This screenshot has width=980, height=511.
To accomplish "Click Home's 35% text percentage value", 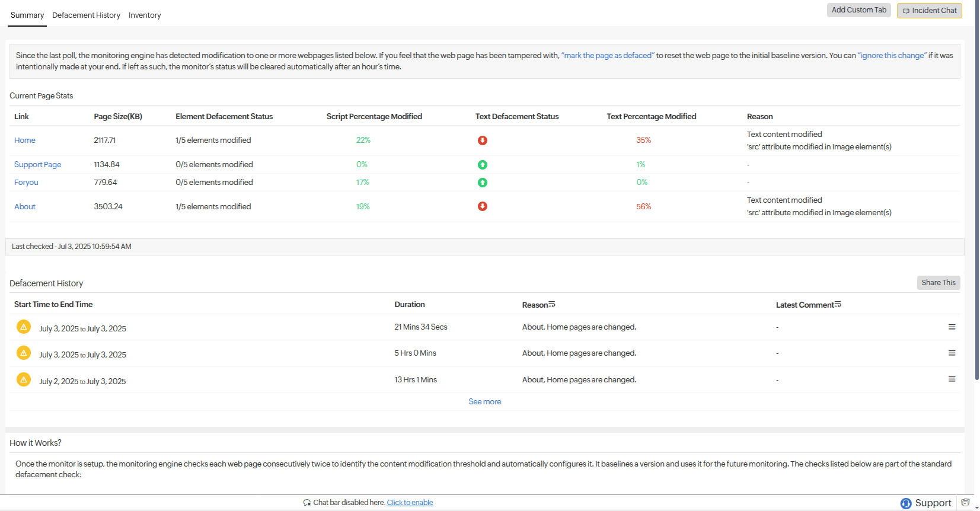I will (x=644, y=140).
